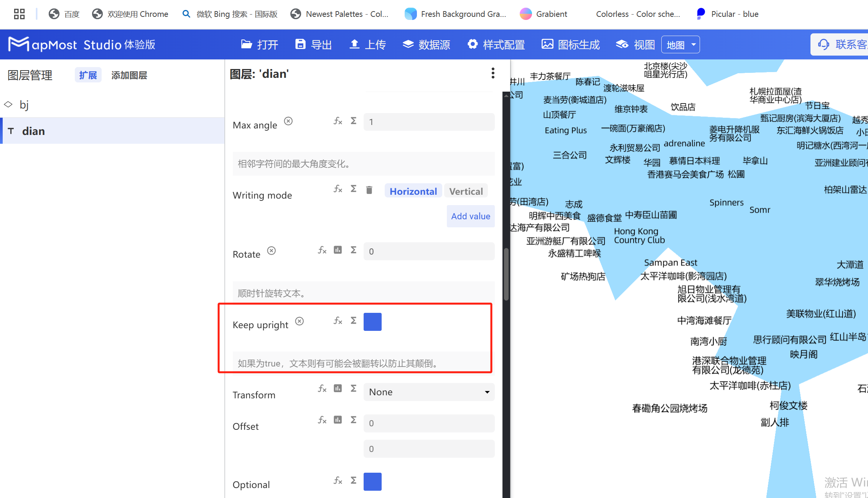Open the 数据源 data source panel
868x498 pixels.
click(x=426, y=44)
